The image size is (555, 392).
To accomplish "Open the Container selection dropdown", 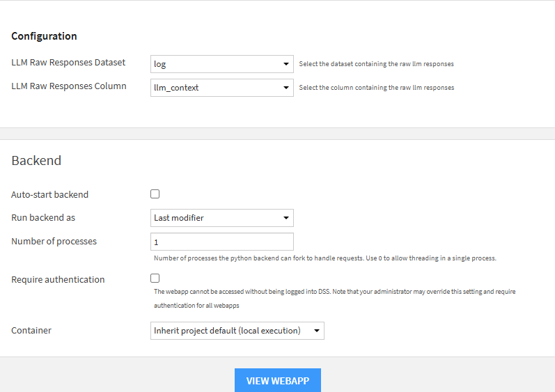I will (237, 331).
